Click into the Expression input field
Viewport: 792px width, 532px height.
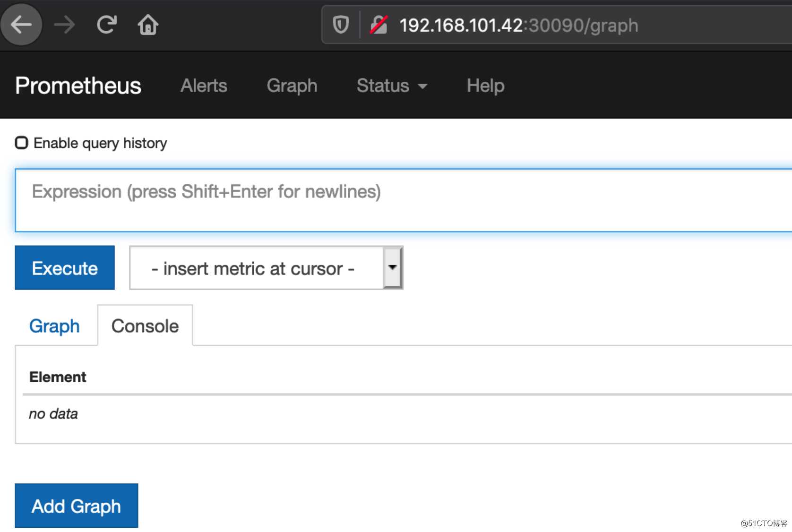[x=404, y=200]
